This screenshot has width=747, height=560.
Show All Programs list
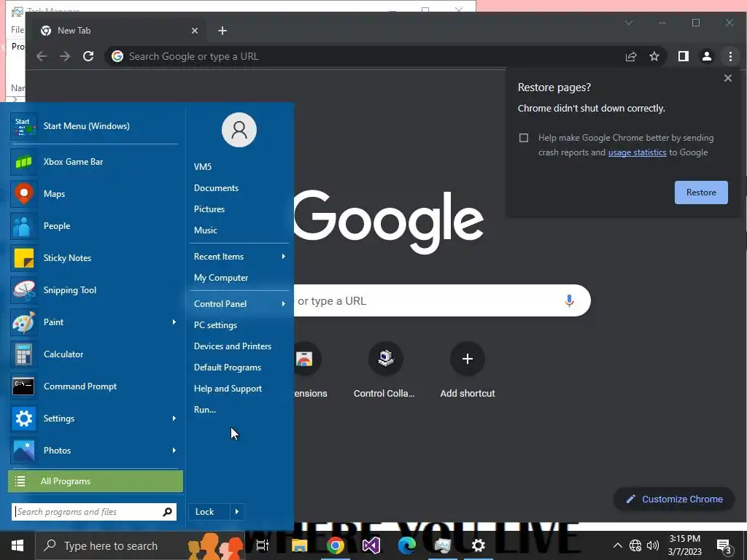[96, 481]
